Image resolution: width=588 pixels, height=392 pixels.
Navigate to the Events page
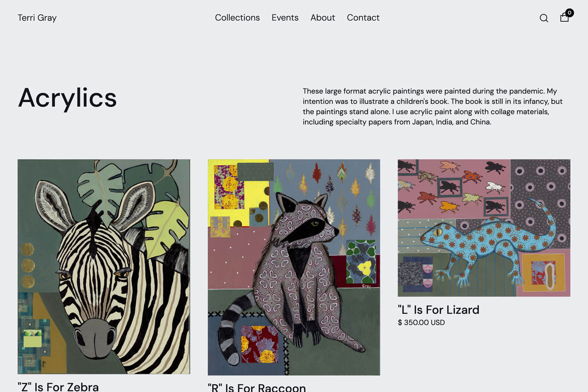285,18
